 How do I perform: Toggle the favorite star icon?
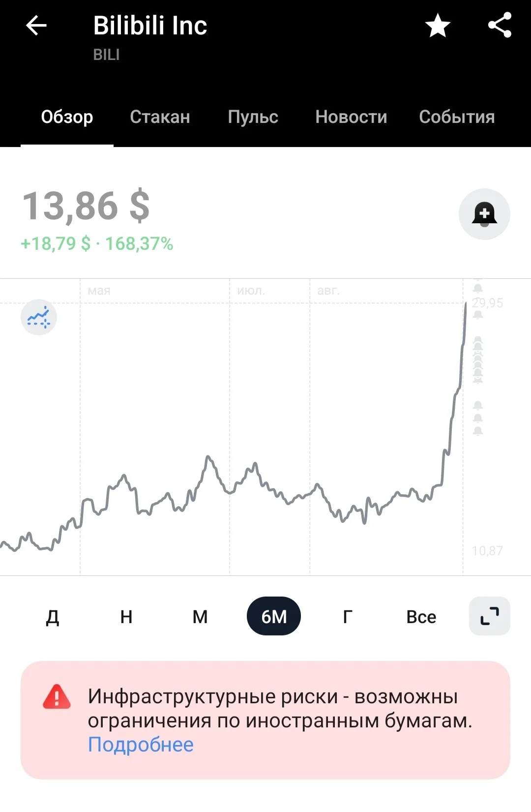(x=438, y=26)
